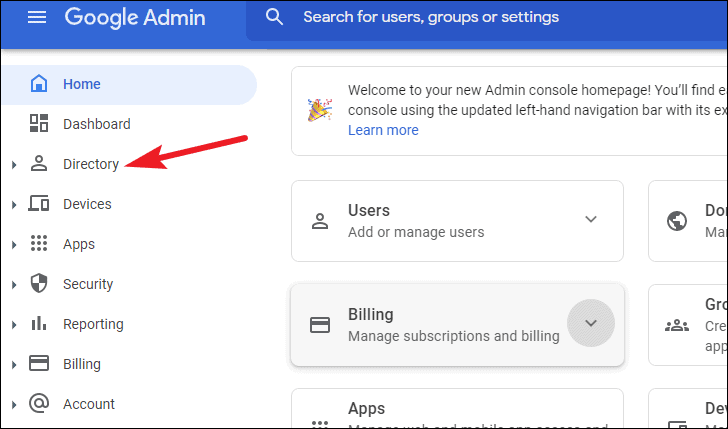Image resolution: width=728 pixels, height=429 pixels.
Task: Click the search users, groups or settings field
Action: click(x=487, y=20)
